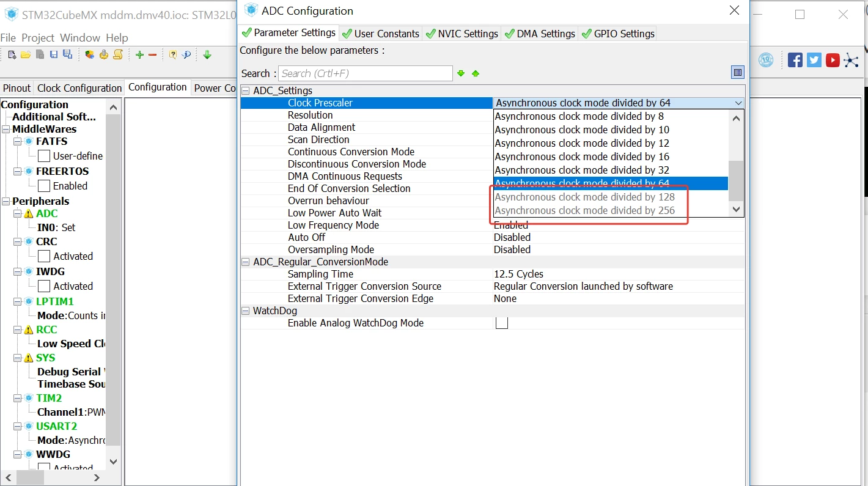Collapse the WatchDog section
Image resolution: width=868 pixels, height=486 pixels.
click(246, 311)
